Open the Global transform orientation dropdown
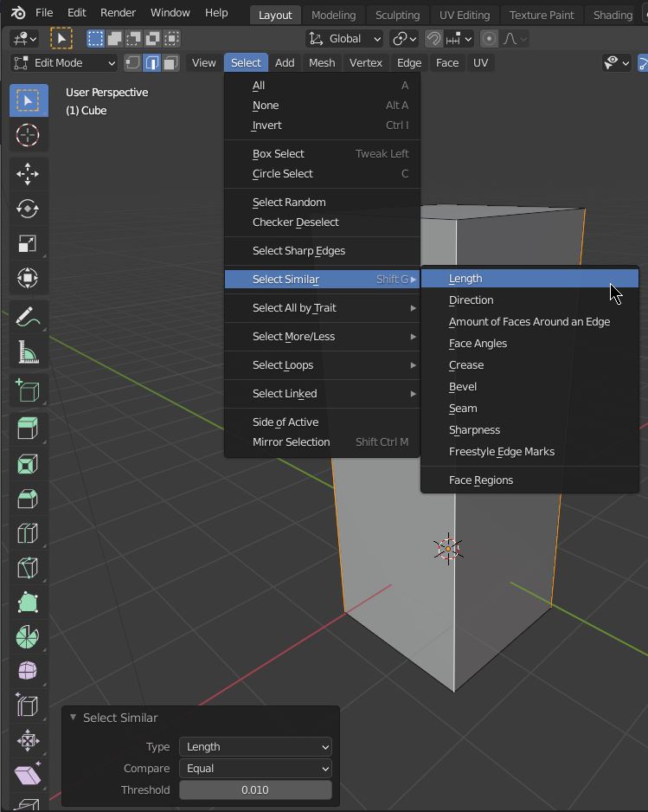 click(x=344, y=39)
